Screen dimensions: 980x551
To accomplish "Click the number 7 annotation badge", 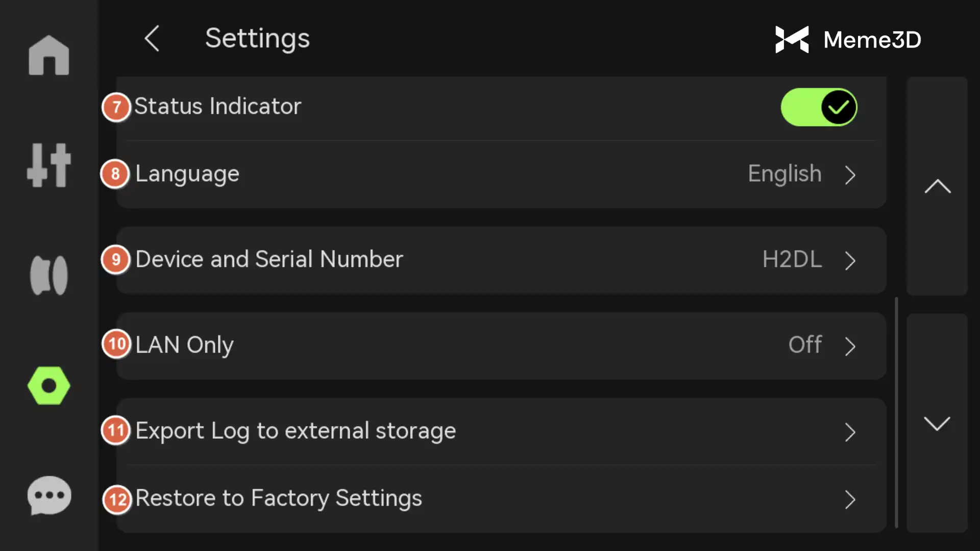I will point(116,107).
